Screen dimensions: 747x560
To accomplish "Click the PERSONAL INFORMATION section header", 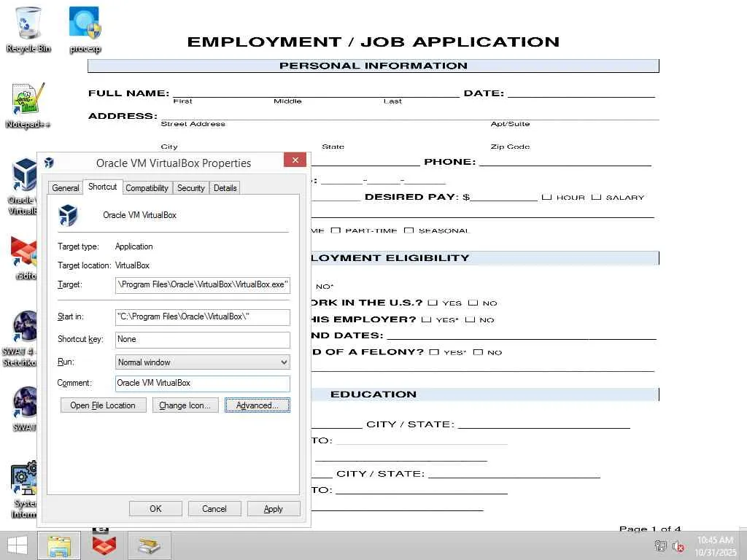I will pyautogui.click(x=373, y=66).
